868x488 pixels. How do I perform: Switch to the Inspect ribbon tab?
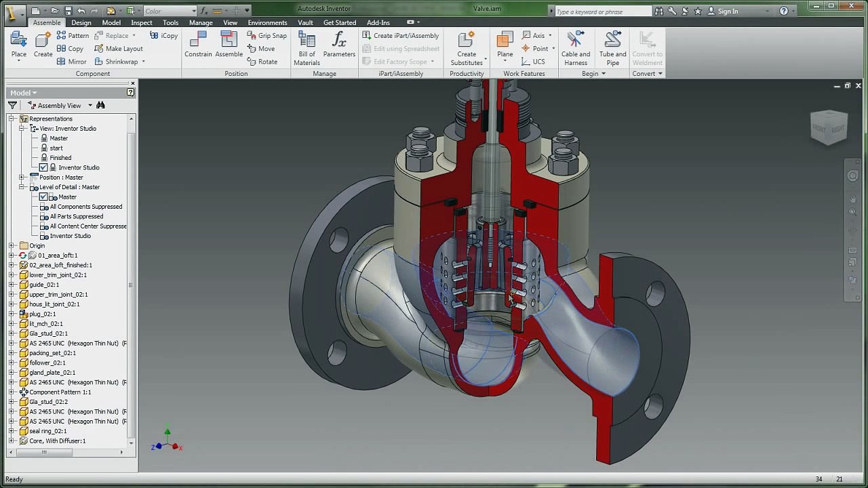[141, 22]
